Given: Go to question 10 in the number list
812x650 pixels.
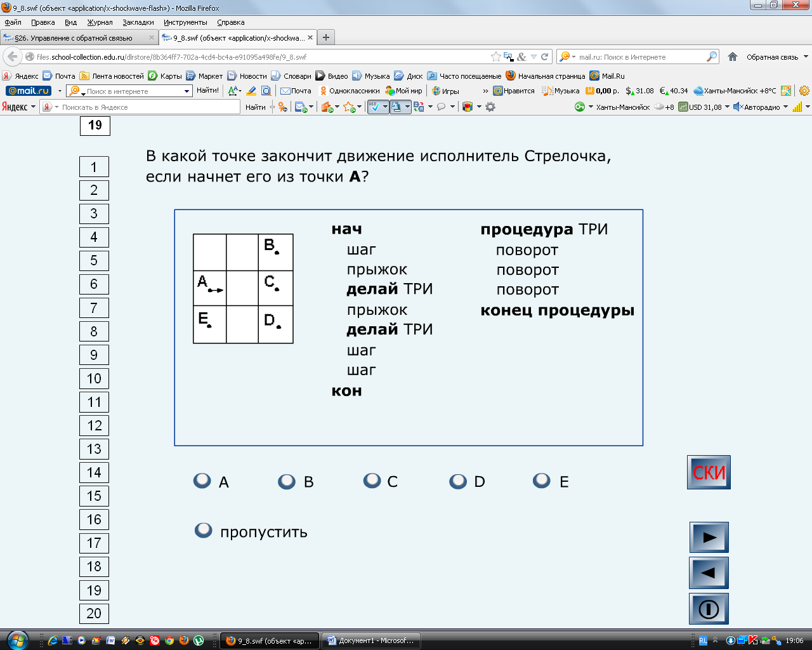Looking at the screenshot, I should coord(94,379).
